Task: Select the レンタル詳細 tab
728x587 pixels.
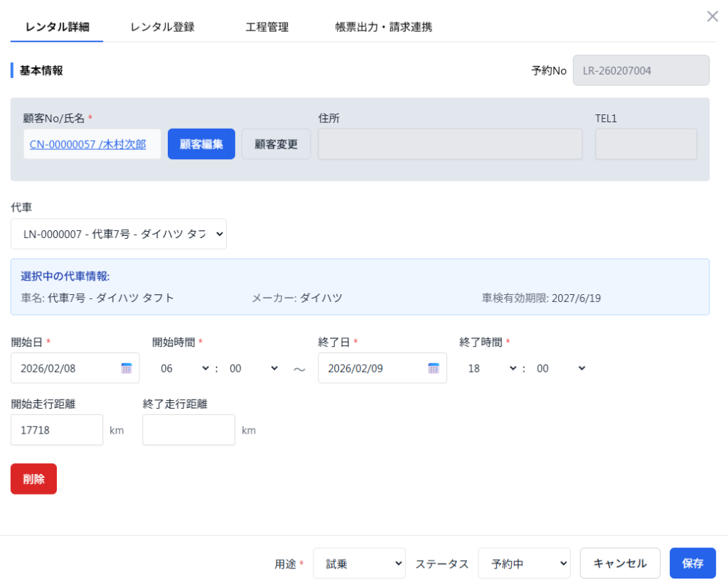Action: (57, 27)
